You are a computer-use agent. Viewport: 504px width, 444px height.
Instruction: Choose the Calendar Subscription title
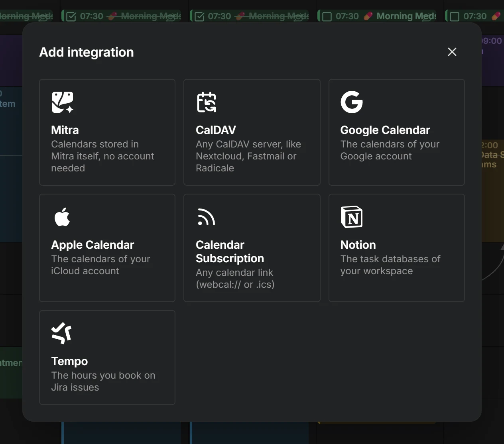tap(230, 251)
